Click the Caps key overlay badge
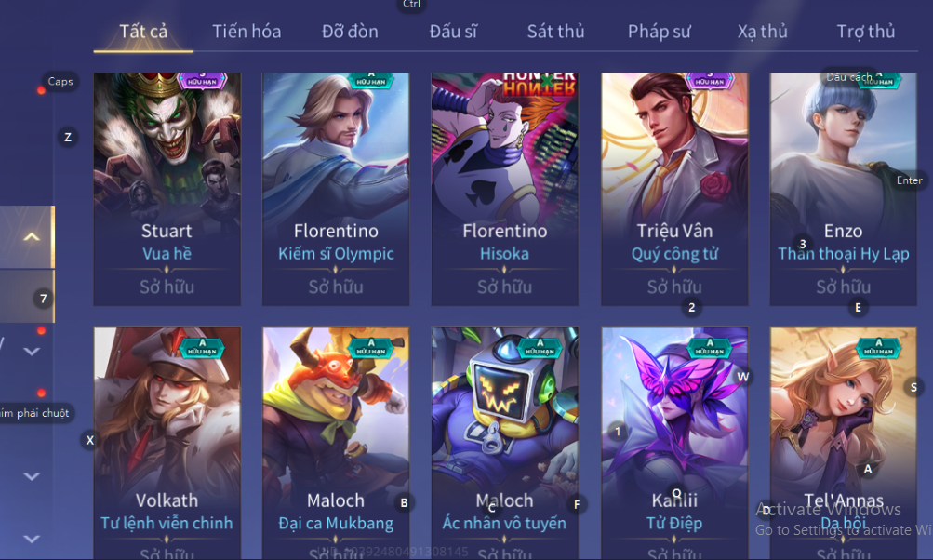This screenshot has width=933, height=560. click(60, 81)
